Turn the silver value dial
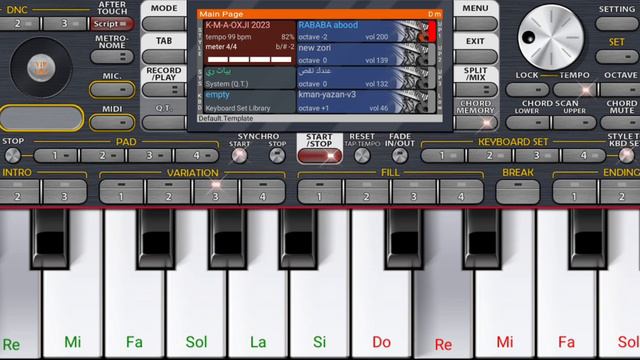 pos(551,38)
